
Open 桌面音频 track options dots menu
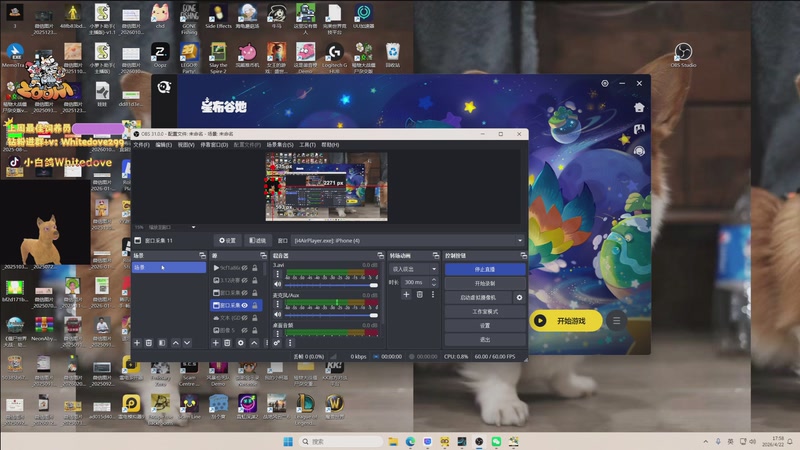pyautogui.click(x=278, y=334)
